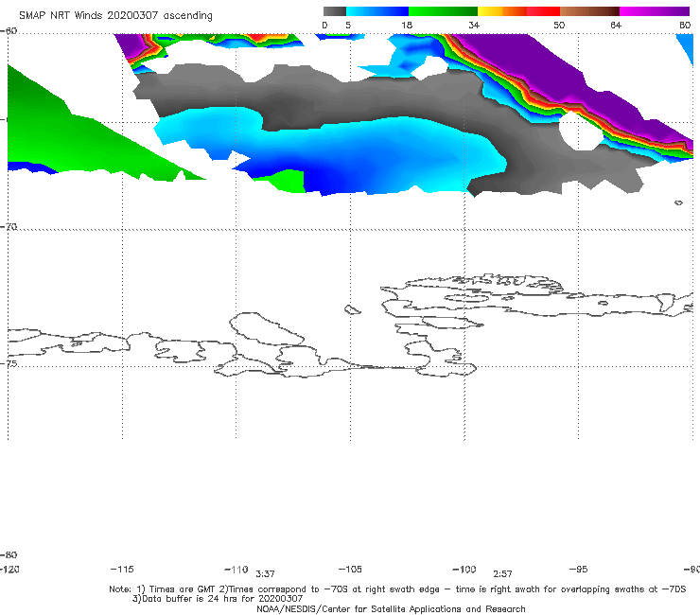Click the NOAA/NESDIS credit line
The width and height of the screenshot is (700, 615).
(x=391, y=608)
